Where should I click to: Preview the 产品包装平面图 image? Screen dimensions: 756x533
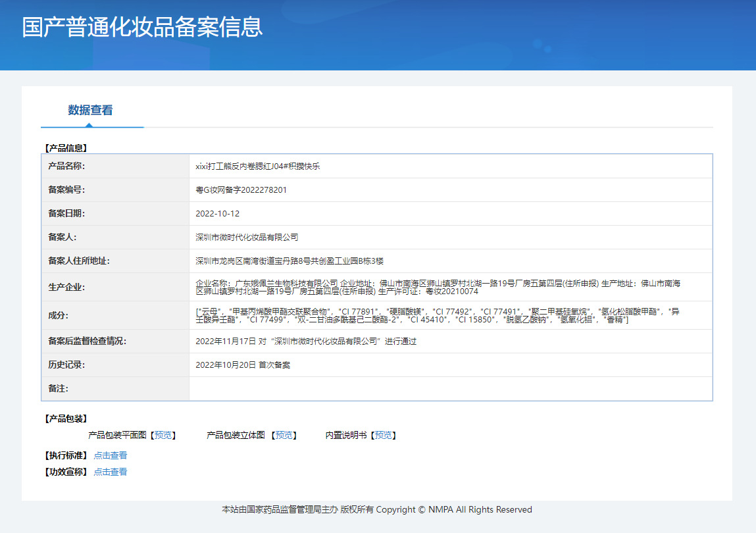(163, 435)
